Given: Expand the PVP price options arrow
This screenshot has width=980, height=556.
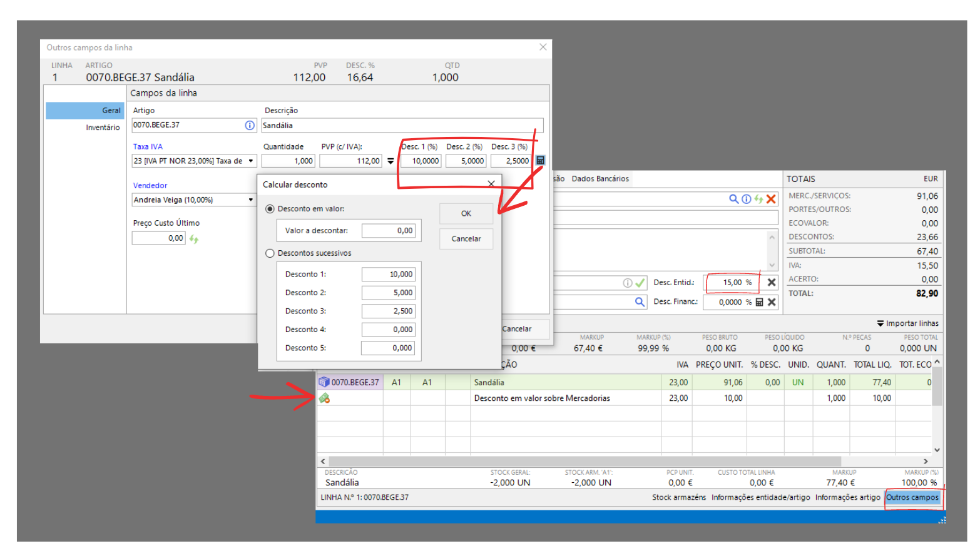Looking at the screenshot, I should 390,161.
